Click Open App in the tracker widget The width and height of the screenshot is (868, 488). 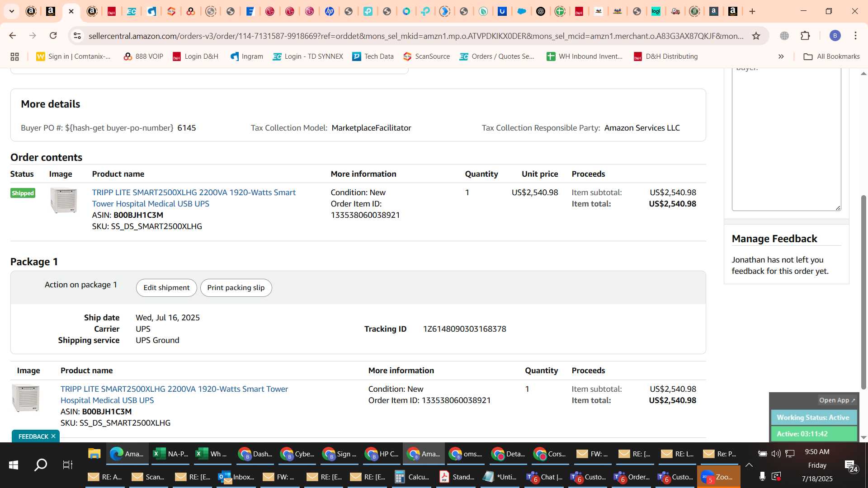tap(837, 400)
